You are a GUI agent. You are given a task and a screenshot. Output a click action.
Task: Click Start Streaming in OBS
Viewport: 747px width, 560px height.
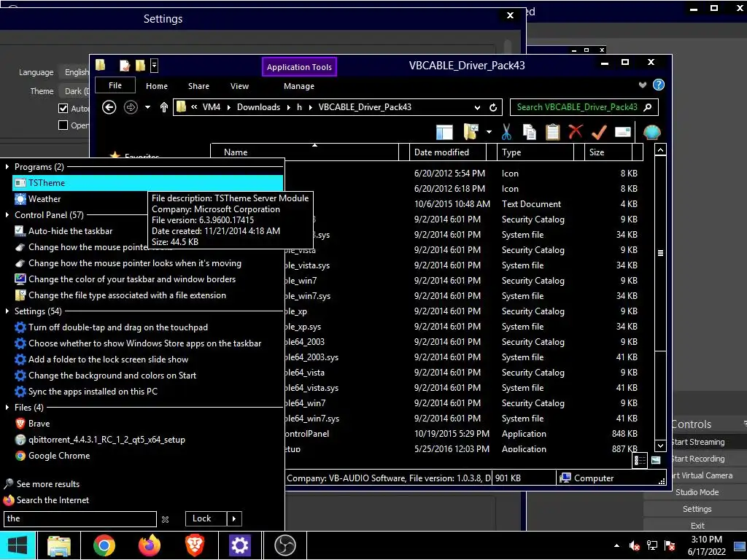click(698, 442)
